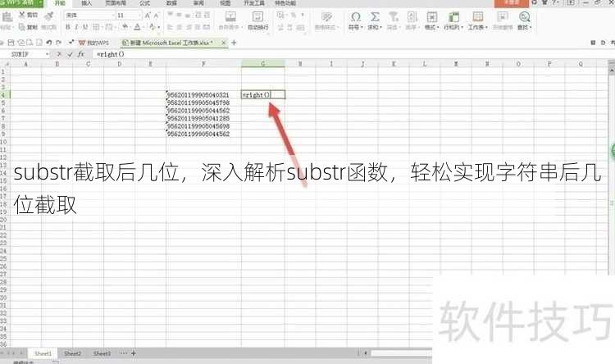Click the Copy (复制) icon

click(x=22, y=27)
